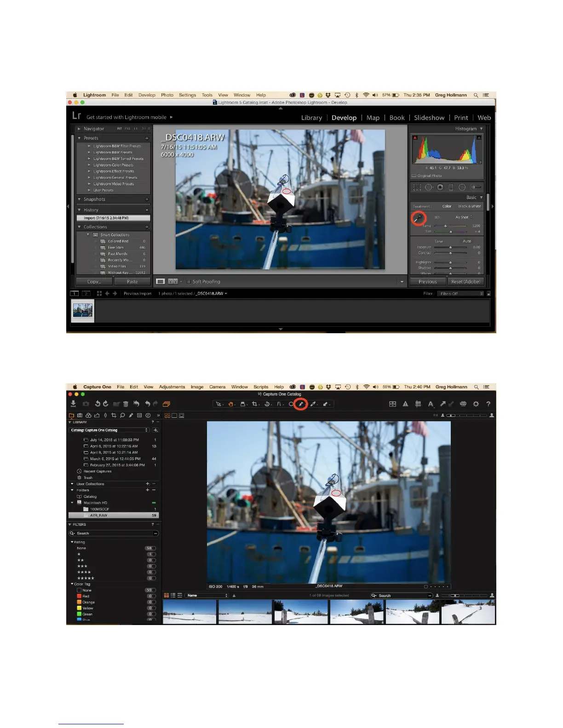Collapse the Rating filter group in Capture One

[x=72, y=542]
